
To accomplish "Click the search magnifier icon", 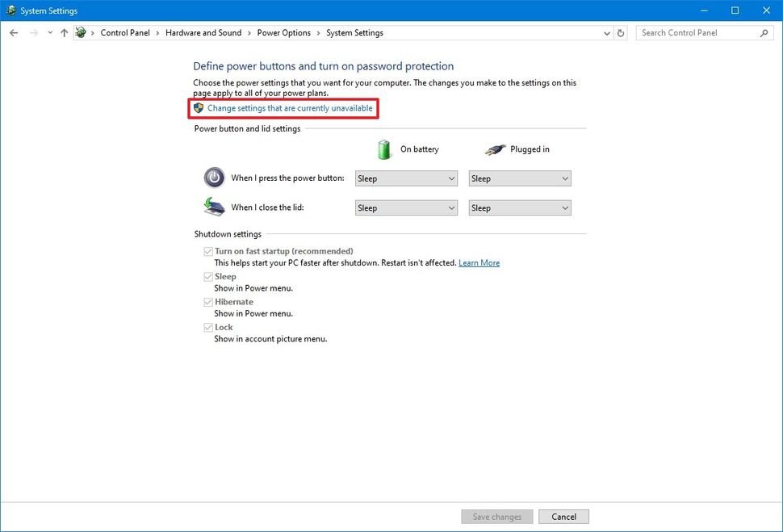I will (x=764, y=33).
